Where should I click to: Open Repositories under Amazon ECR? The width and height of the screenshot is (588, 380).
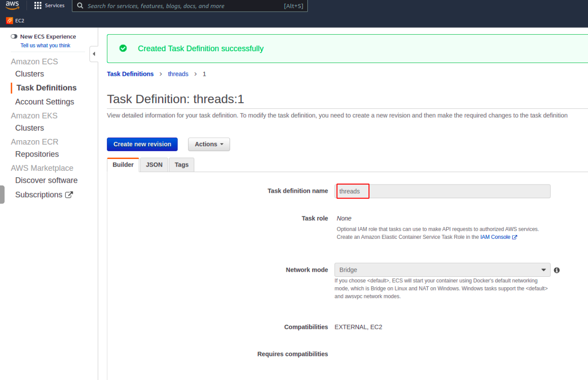point(37,154)
